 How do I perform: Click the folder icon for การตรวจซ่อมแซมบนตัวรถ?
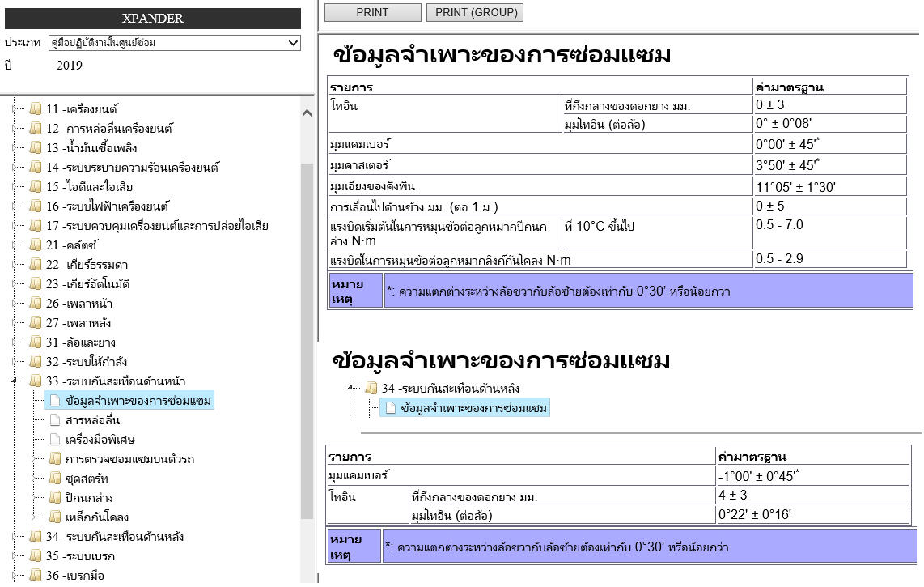coord(55,459)
